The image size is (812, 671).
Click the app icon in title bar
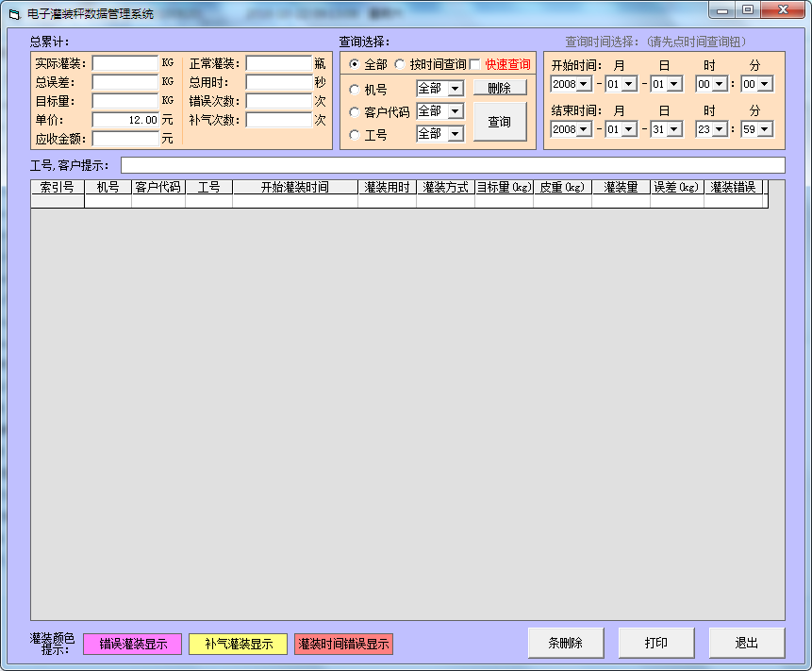(13, 14)
